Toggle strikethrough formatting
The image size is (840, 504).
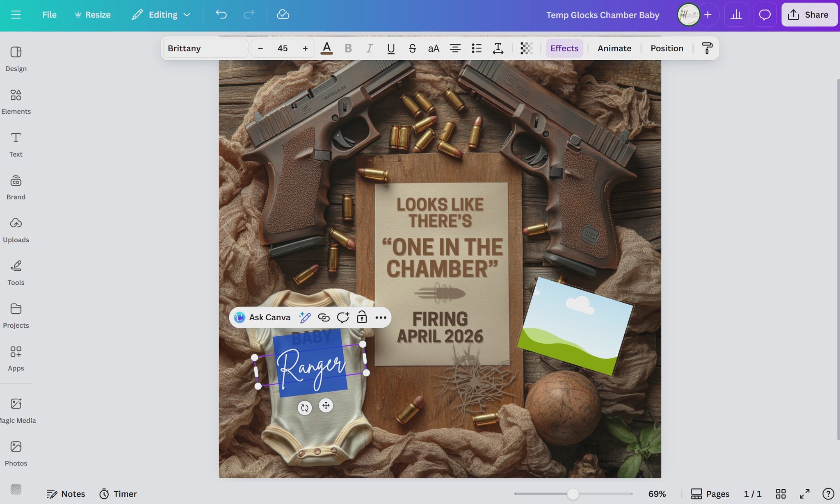pyautogui.click(x=412, y=48)
